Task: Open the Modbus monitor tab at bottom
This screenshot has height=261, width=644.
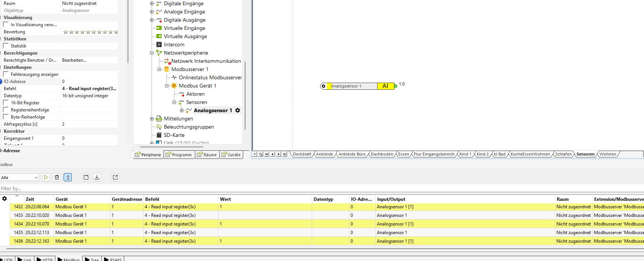Action: click(68, 259)
